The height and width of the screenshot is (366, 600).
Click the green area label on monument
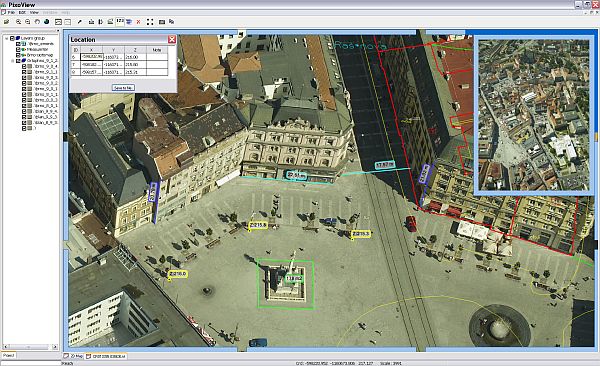[x=294, y=278]
